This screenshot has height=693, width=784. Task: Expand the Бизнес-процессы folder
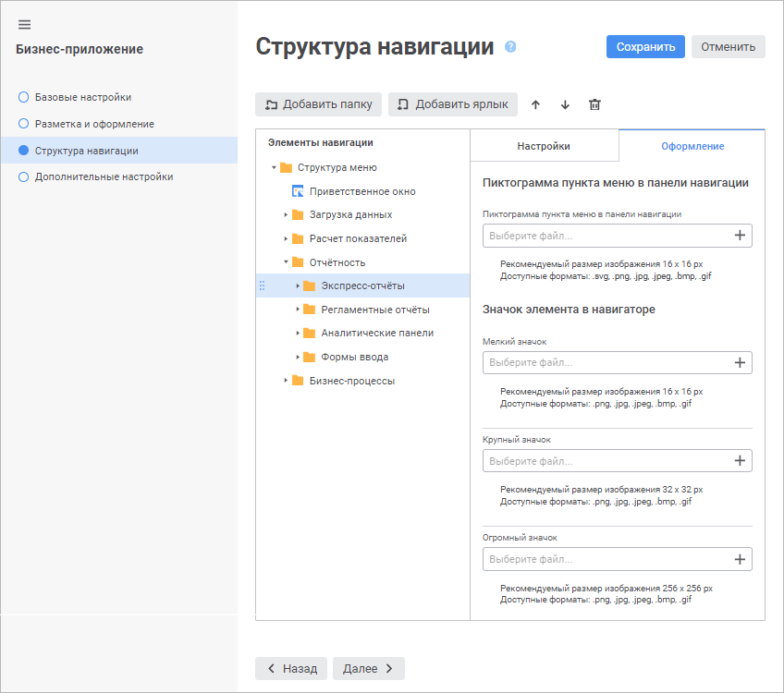click(286, 381)
